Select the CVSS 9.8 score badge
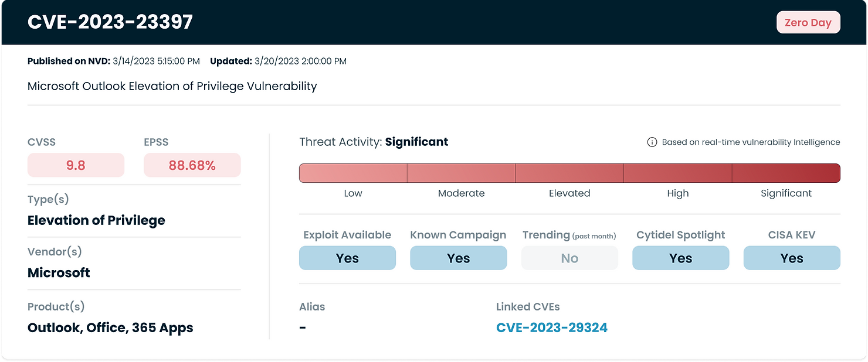 pos(76,165)
